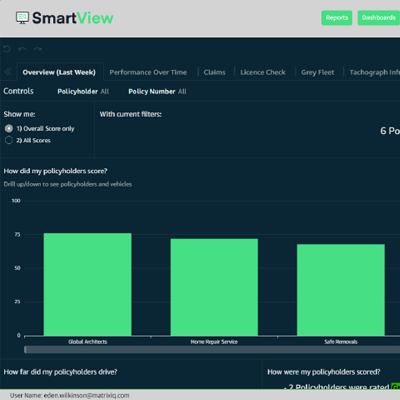Open the Policyholder All filter dropdown
Viewport: 400px width, 400px height.
click(83, 91)
